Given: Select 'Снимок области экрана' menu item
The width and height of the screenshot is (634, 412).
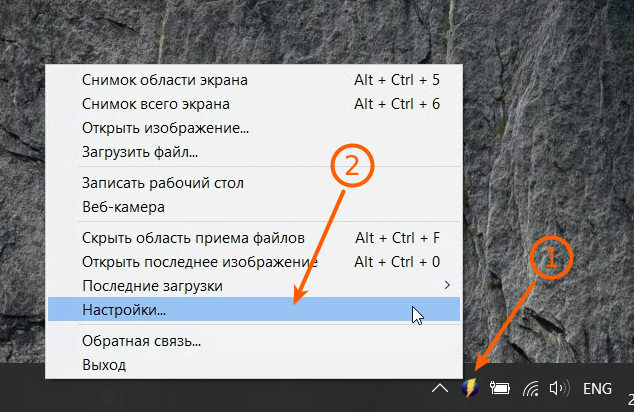Looking at the screenshot, I should tap(165, 80).
